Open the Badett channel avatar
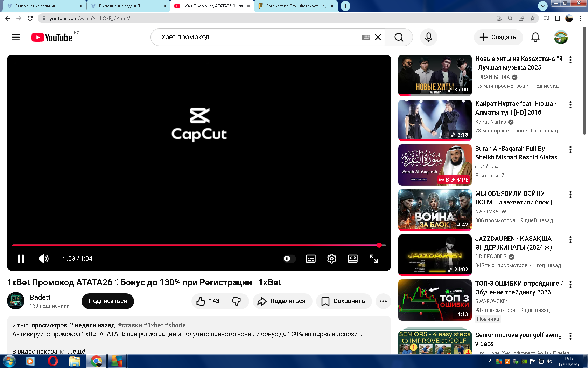This screenshot has height=368, width=588. click(x=16, y=301)
